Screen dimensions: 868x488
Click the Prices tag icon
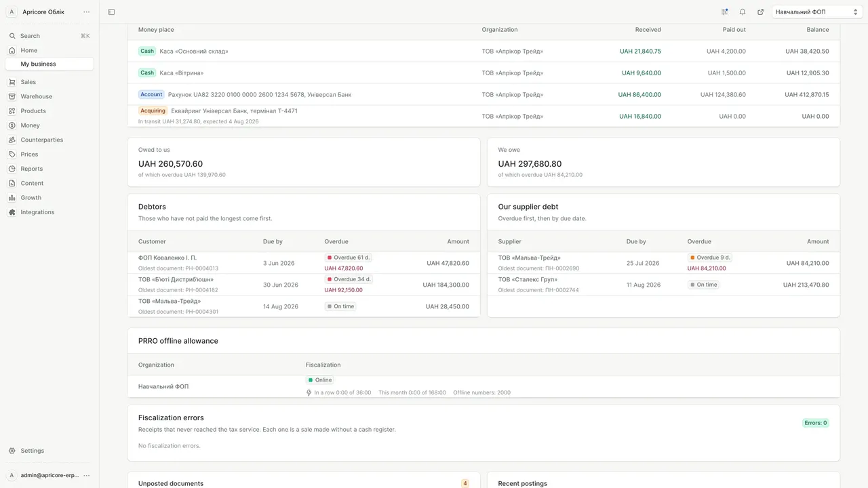tap(12, 155)
